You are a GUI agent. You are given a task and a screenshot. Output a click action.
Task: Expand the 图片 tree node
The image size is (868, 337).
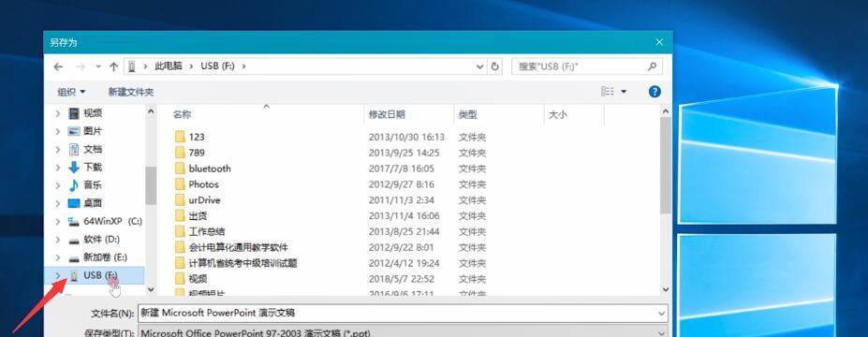[57, 131]
